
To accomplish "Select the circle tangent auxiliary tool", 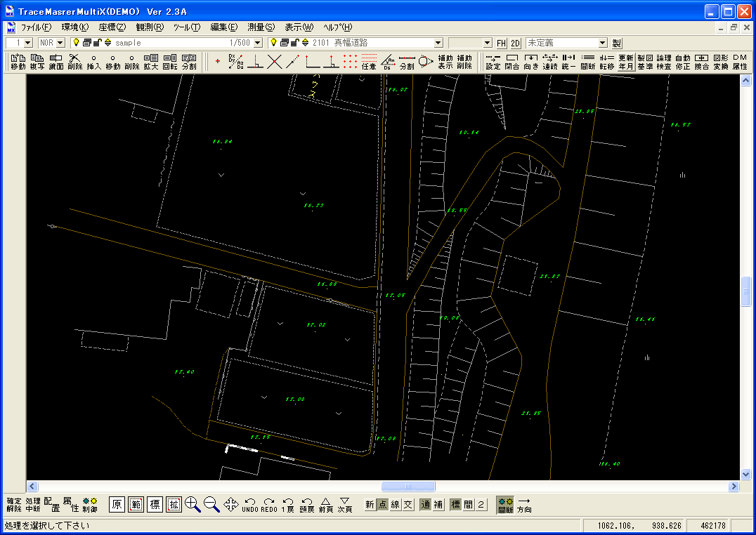I will click(x=426, y=62).
